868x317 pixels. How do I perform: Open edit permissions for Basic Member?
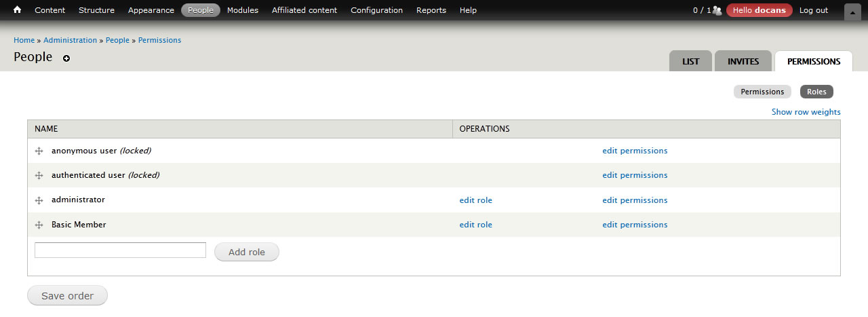[x=635, y=225]
